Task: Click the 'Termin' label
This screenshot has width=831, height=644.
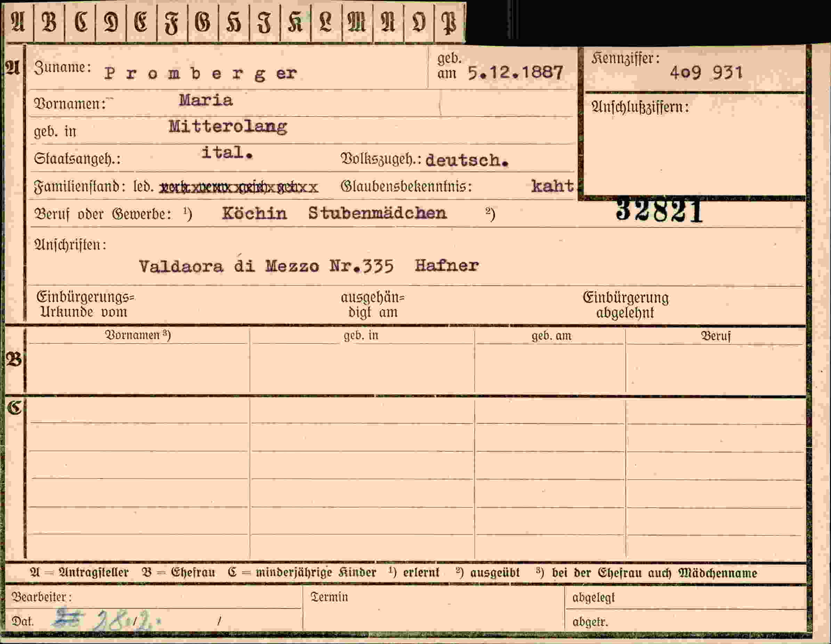Action: (329, 597)
